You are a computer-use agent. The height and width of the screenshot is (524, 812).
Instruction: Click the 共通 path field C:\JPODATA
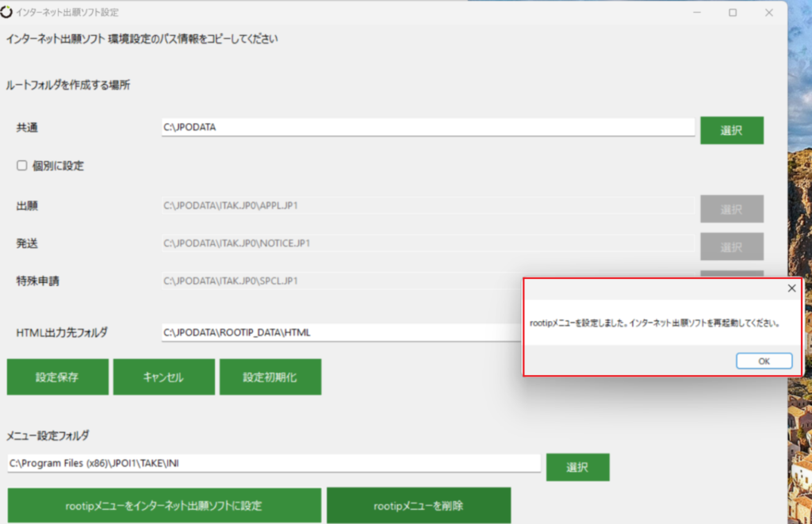click(x=427, y=128)
